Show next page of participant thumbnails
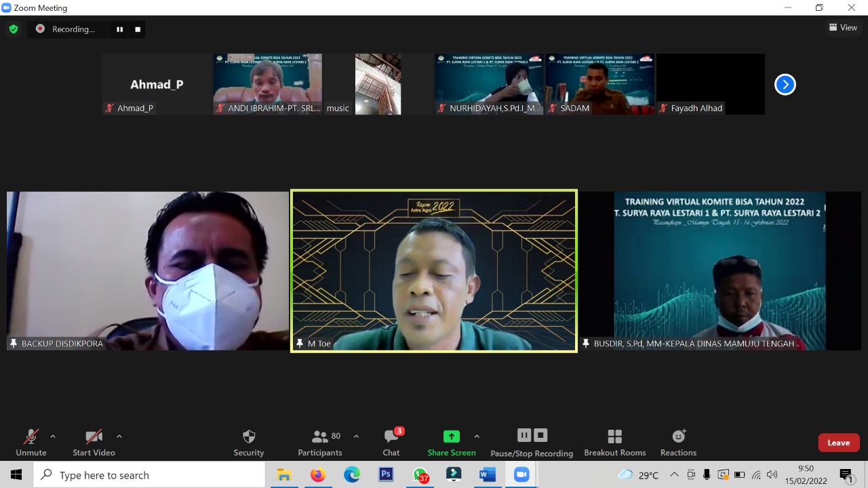 tap(785, 85)
